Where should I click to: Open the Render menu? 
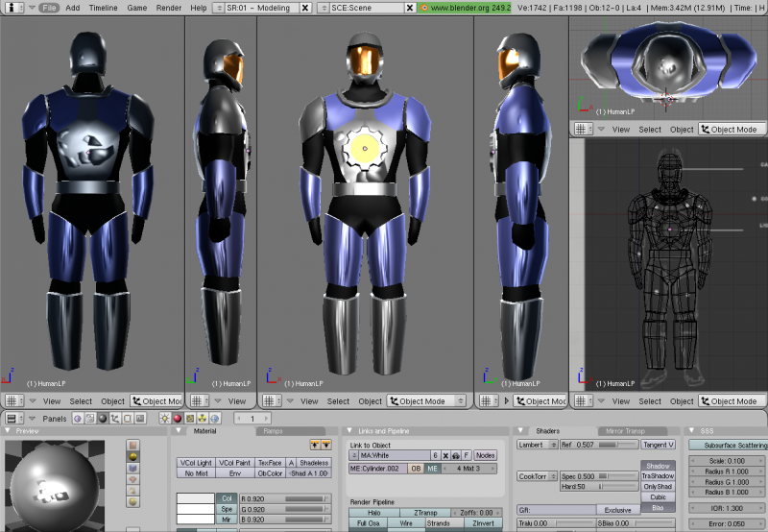pyautogui.click(x=169, y=7)
